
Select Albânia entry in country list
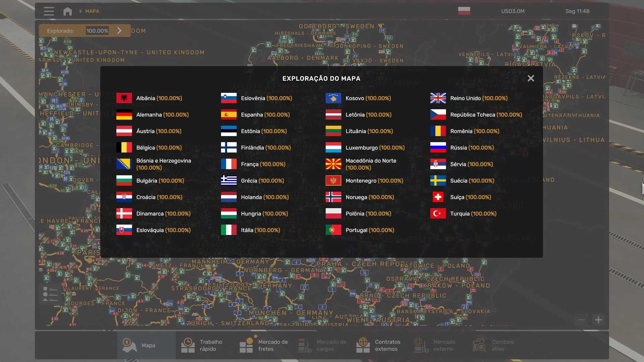(x=159, y=98)
